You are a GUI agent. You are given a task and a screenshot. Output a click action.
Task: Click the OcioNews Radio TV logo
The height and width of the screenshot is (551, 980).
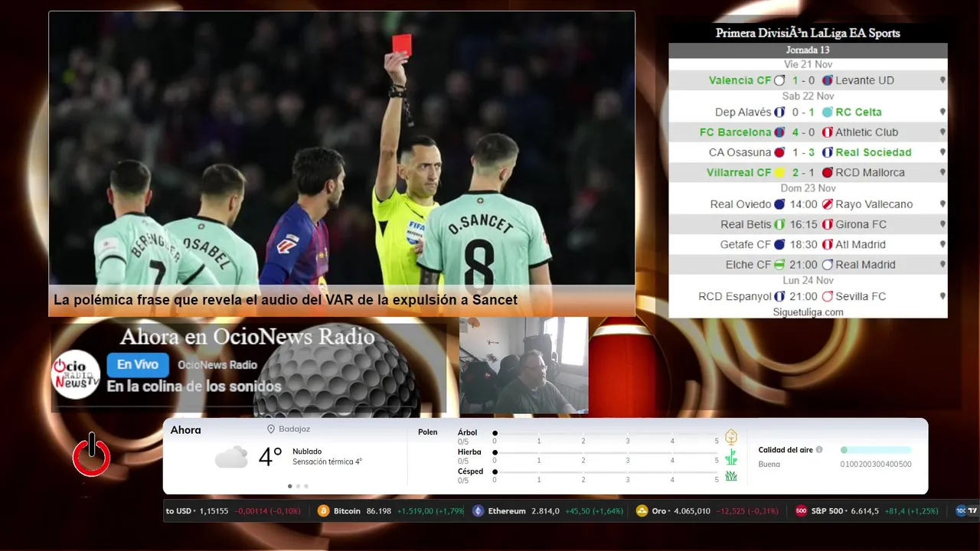point(76,374)
